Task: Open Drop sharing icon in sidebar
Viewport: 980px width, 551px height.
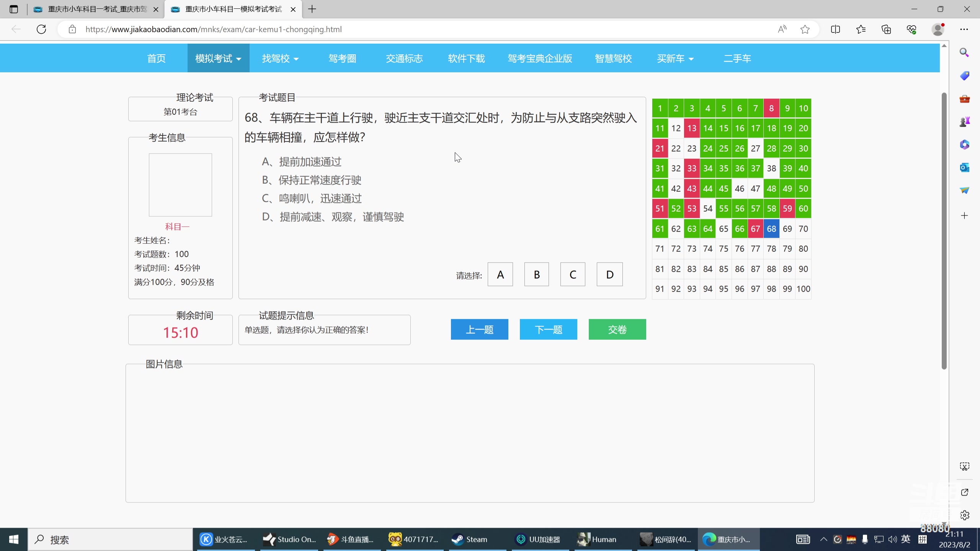Action: [964, 190]
